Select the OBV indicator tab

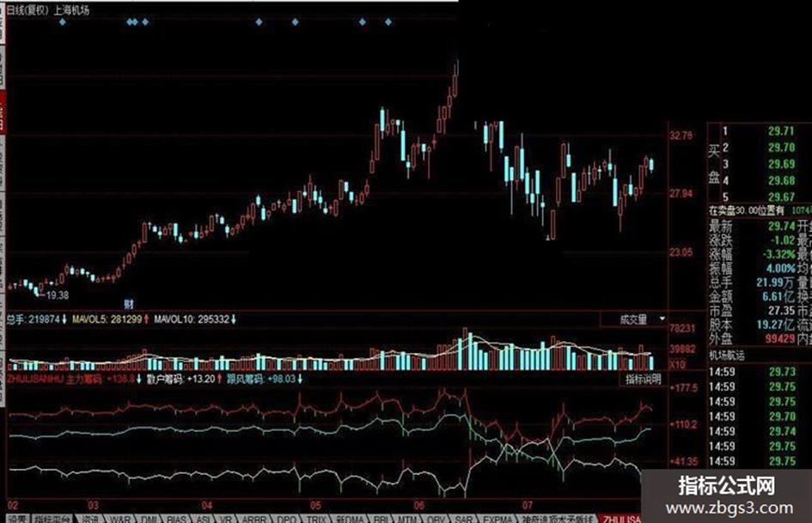(436, 519)
